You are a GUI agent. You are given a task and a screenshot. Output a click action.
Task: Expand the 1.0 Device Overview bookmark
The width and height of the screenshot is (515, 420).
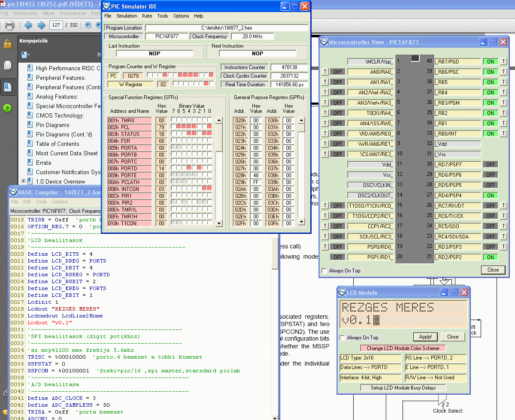23,181
